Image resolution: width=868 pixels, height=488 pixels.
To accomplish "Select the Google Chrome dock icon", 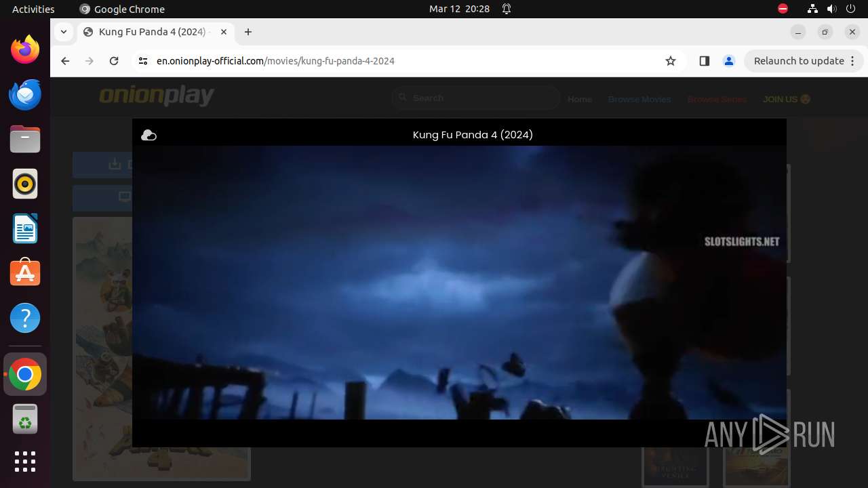I will pos(25,374).
